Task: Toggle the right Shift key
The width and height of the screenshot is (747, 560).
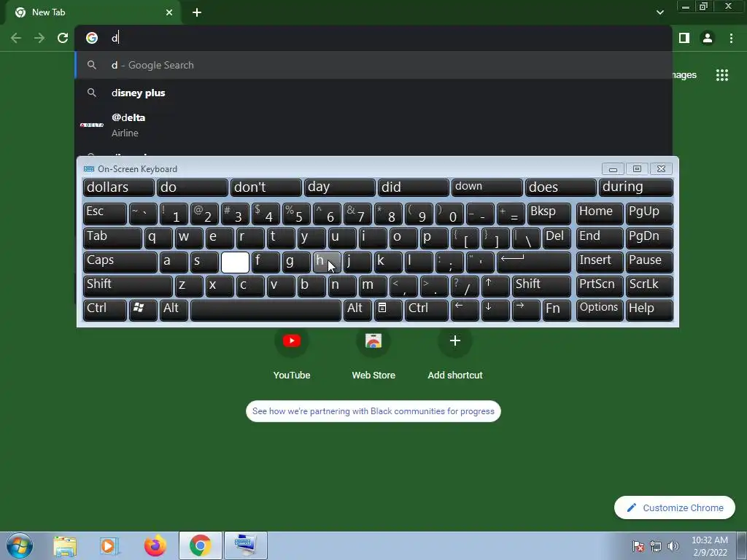Action: click(541, 286)
